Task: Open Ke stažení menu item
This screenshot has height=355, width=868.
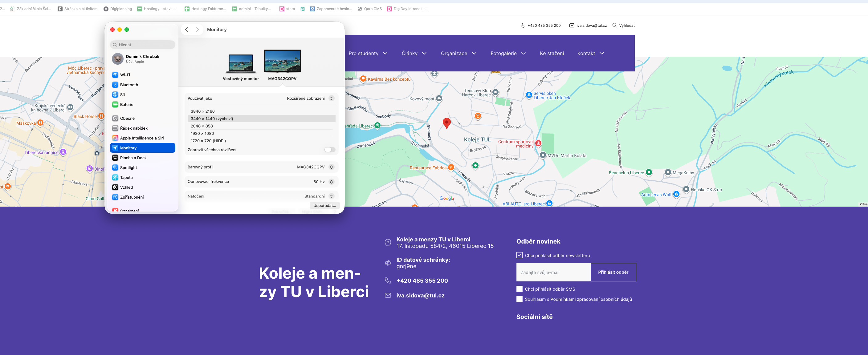Action: click(552, 53)
